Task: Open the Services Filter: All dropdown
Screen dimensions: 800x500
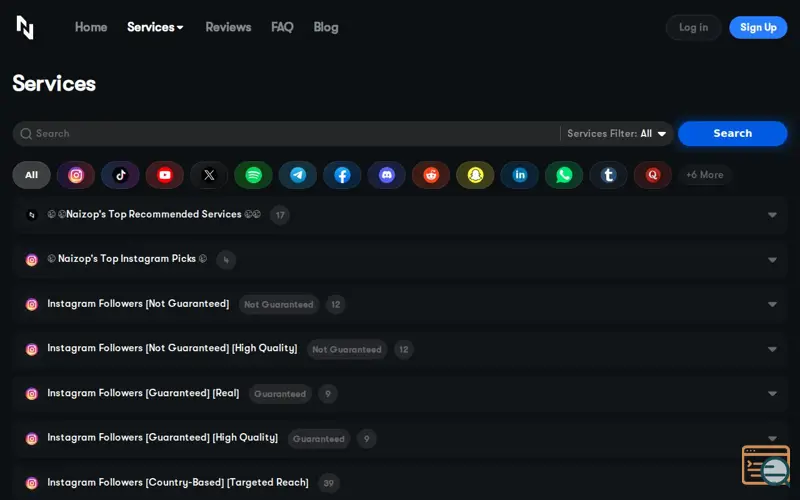Action: [616, 134]
